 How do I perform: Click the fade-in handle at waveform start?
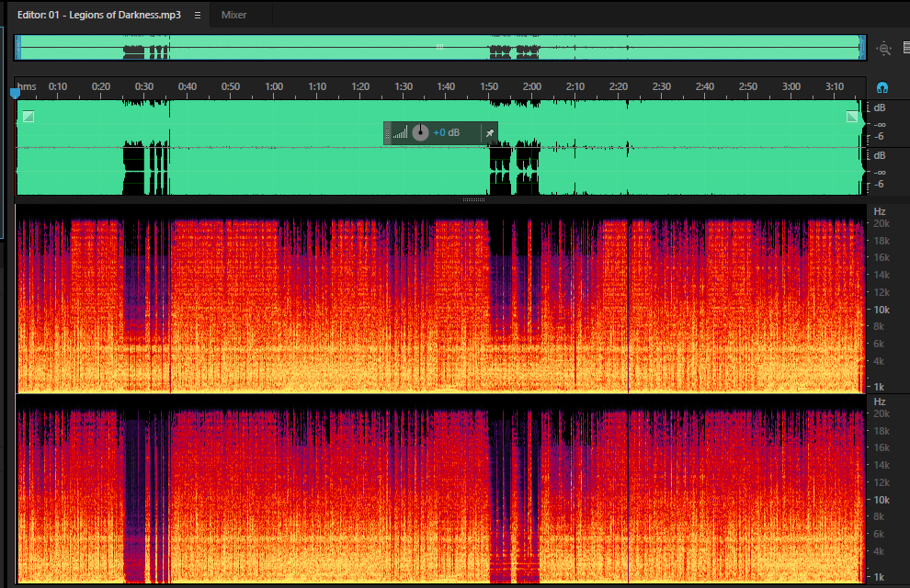[x=28, y=117]
